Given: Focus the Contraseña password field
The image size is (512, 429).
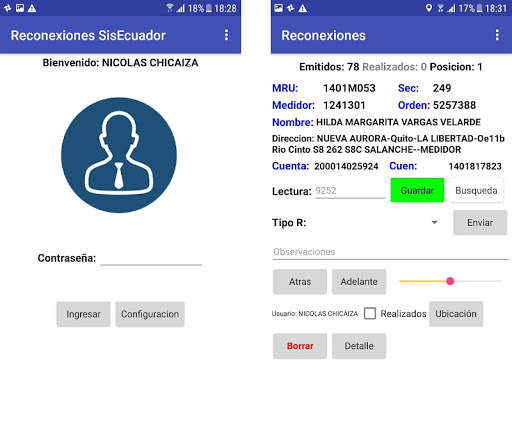Looking at the screenshot, I should 151,258.
